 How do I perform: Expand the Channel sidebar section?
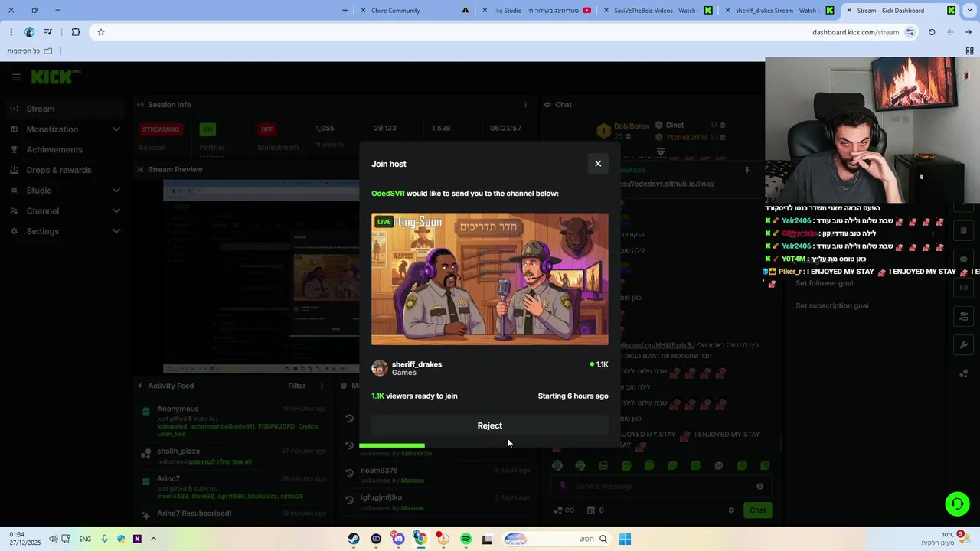(65, 211)
